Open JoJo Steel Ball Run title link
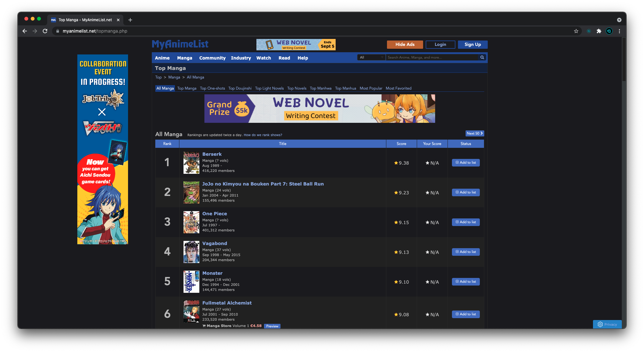 point(263,184)
